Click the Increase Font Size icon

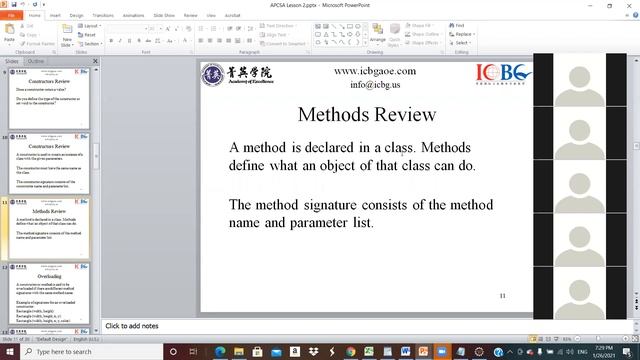tap(168, 29)
